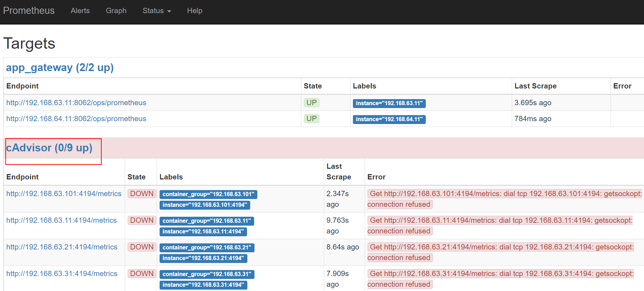Select the instance="192.168.63.101:4194" label
This screenshot has width=644, height=291.
point(205,205)
